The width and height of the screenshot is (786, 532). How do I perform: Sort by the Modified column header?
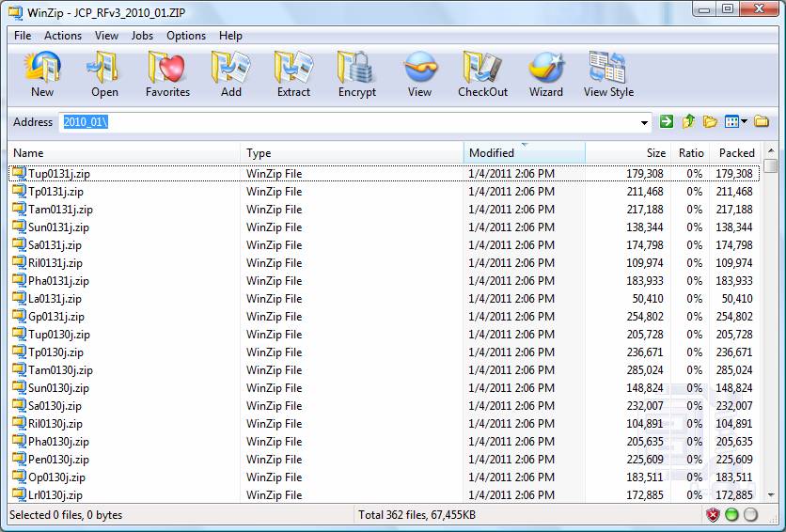[x=525, y=153]
